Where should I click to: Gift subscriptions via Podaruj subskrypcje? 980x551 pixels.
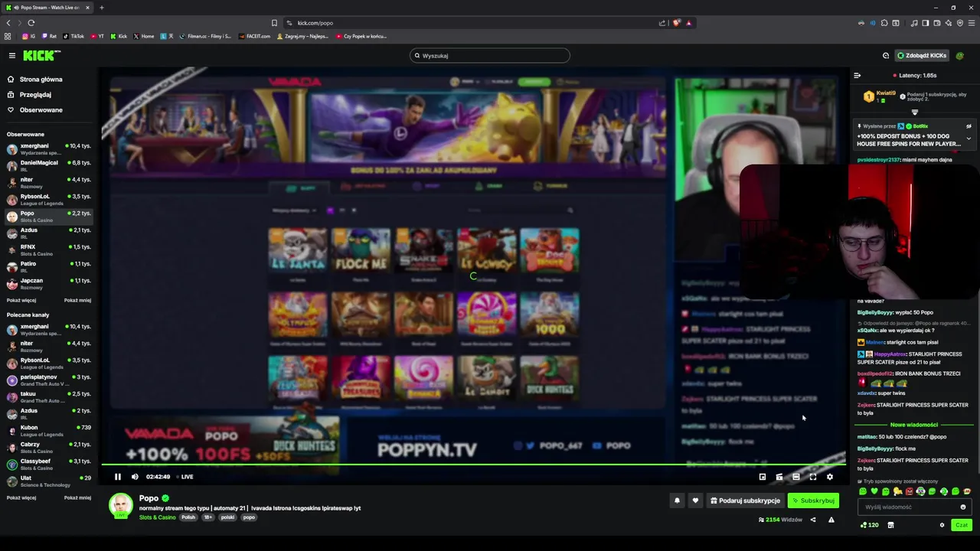click(745, 500)
